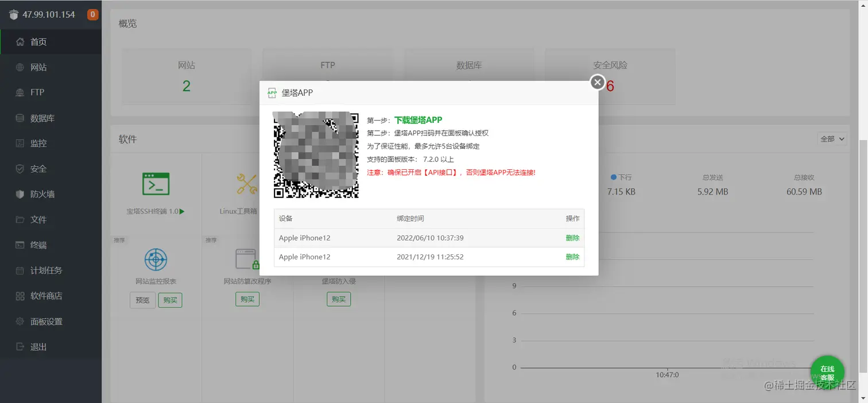Click the QR code image
868x403 pixels.
(316, 155)
